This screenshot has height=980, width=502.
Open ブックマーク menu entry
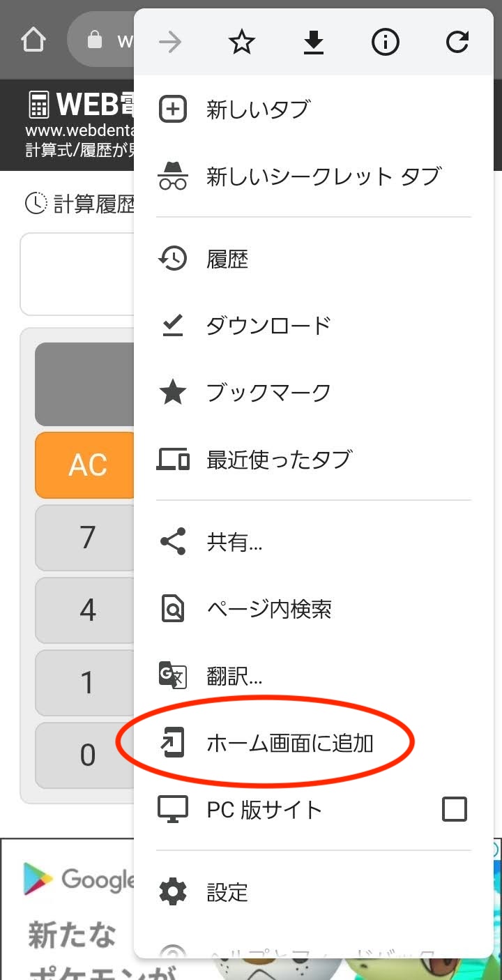[268, 393]
